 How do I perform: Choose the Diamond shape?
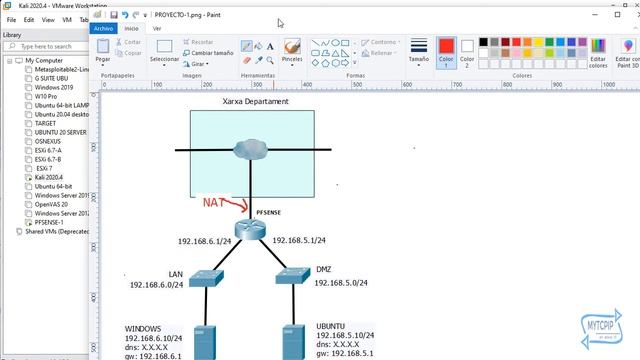pos(316,63)
